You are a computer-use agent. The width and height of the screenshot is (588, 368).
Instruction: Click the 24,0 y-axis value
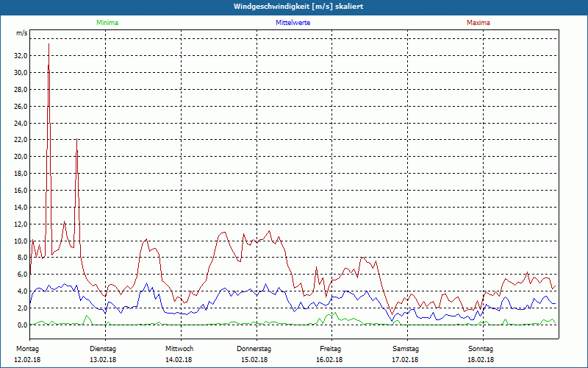pos(21,123)
